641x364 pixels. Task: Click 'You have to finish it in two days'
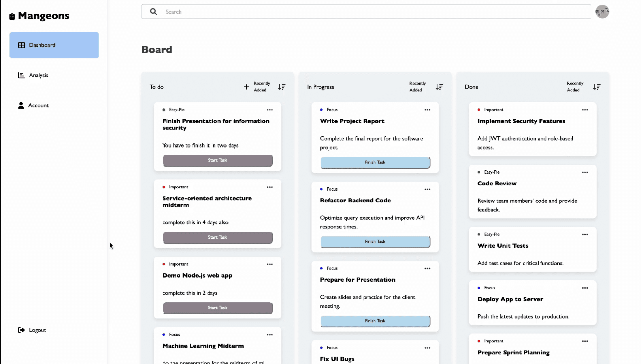pos(200,145)
